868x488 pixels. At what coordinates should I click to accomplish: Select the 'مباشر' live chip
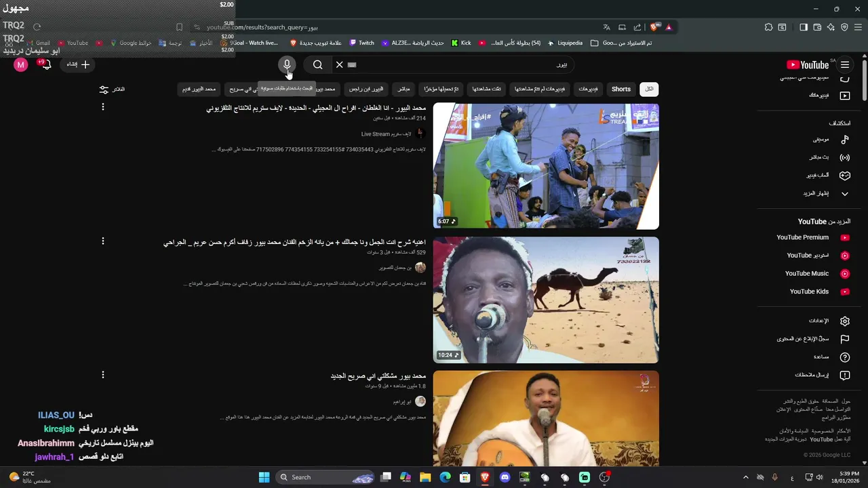point(403,89)
